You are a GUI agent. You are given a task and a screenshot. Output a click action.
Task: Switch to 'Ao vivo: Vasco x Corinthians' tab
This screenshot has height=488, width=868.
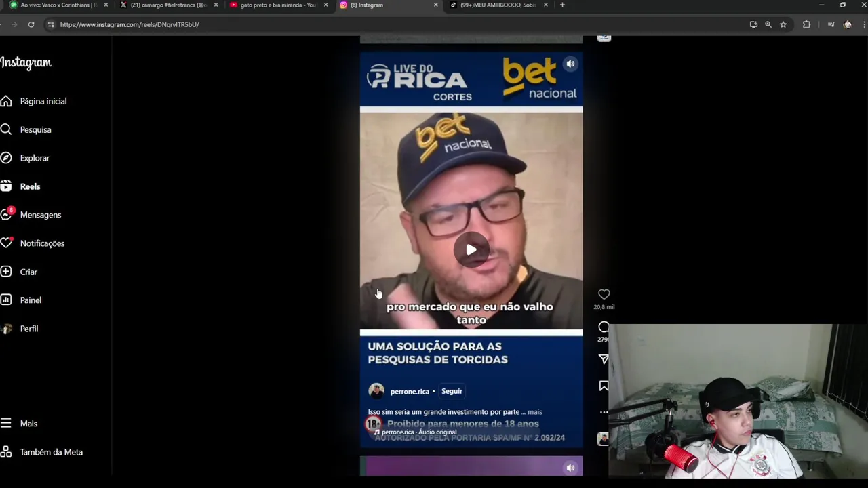(58, 5)
